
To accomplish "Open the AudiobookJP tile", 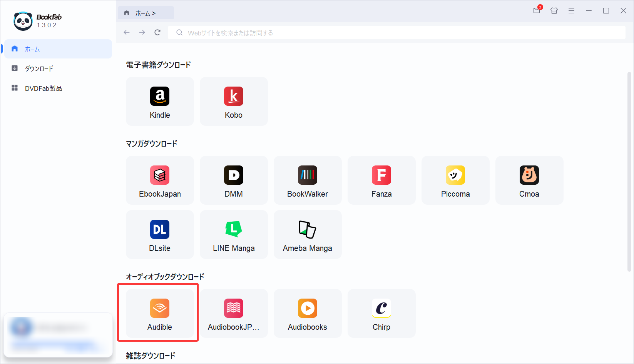I will click(234, 313).
